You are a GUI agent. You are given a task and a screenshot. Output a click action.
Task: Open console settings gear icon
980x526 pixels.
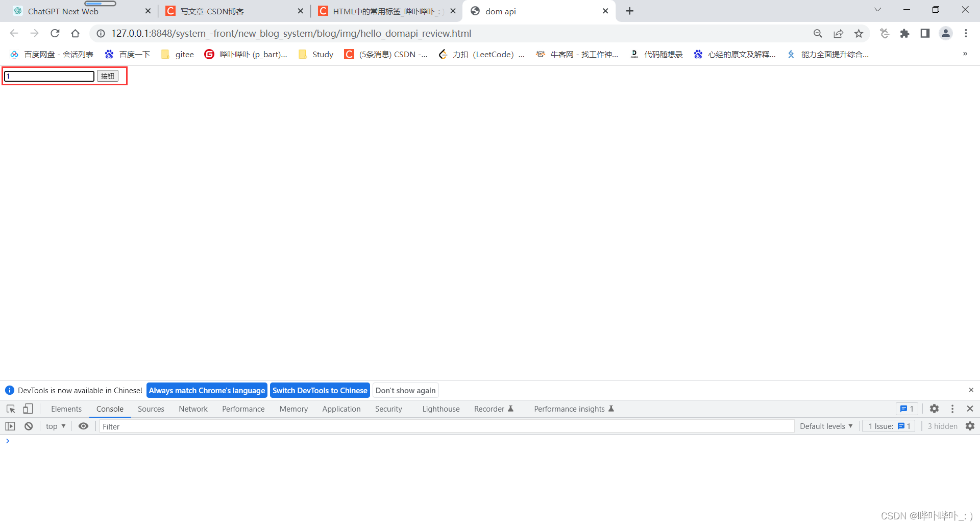[970, 426]
